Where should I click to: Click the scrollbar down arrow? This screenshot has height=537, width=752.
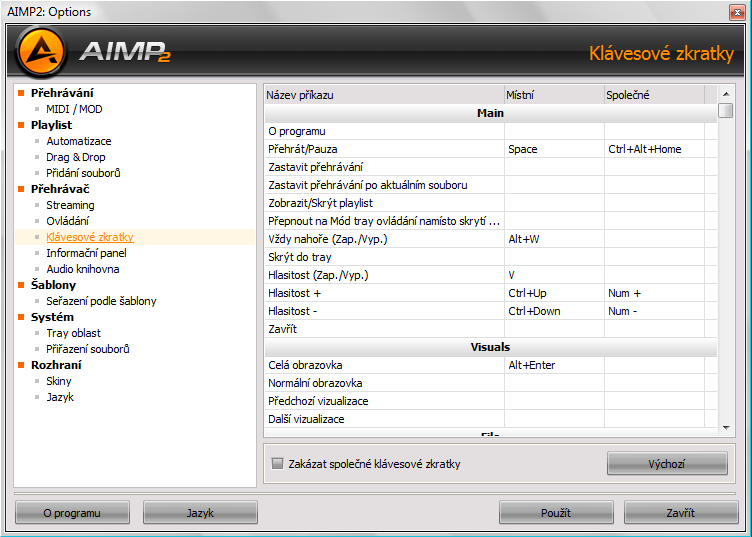pyautogui.click(x=726, y=428)
